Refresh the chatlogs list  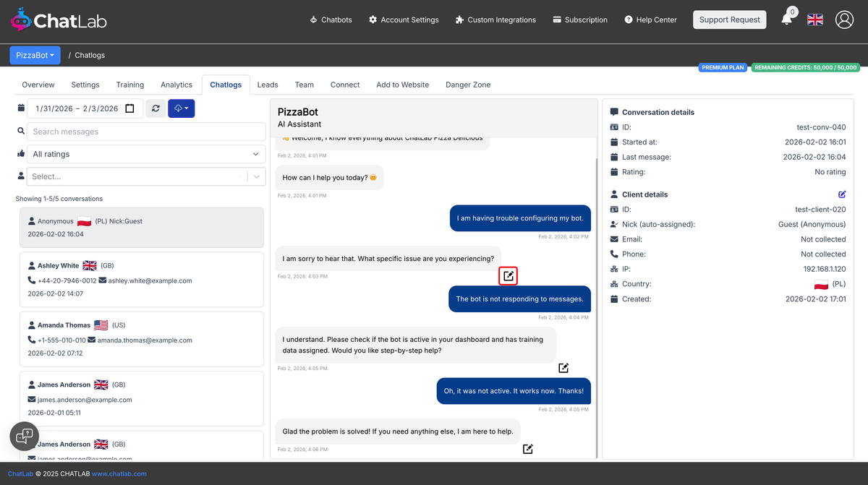coord(156,108)
